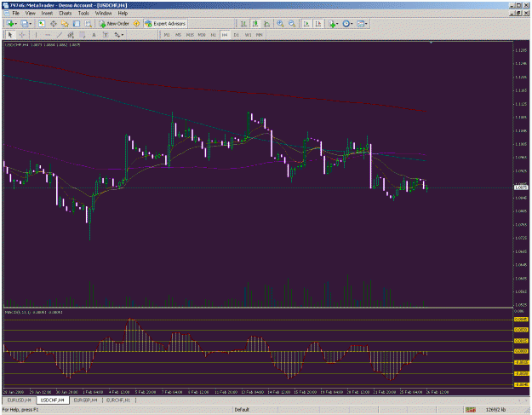The width and height of the screenshot is (532, 415).
Task: Click the current price label 1.0875
Action: (x=521, y=187)
